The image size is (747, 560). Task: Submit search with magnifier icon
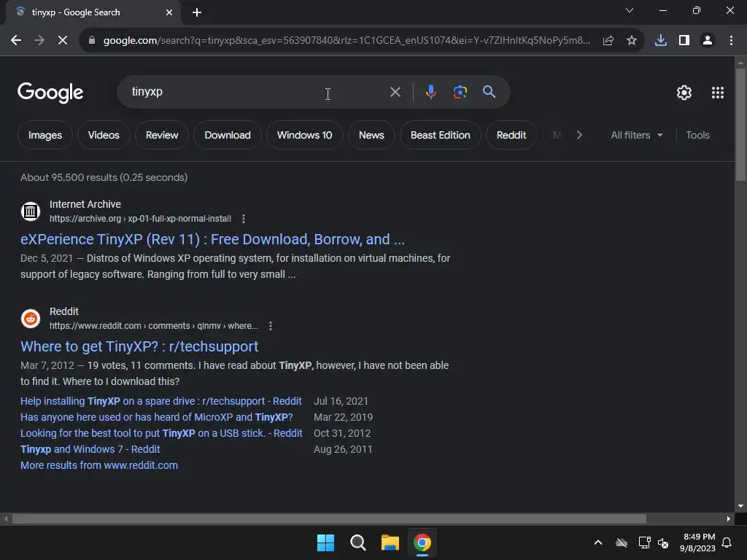(x=489, y=92)
